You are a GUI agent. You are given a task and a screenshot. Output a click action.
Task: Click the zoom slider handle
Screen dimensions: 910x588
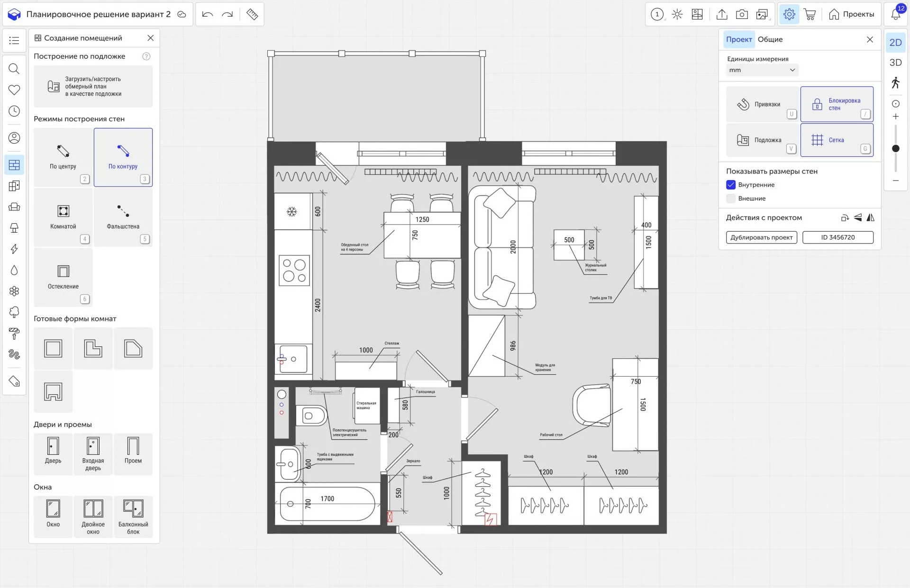896,148
